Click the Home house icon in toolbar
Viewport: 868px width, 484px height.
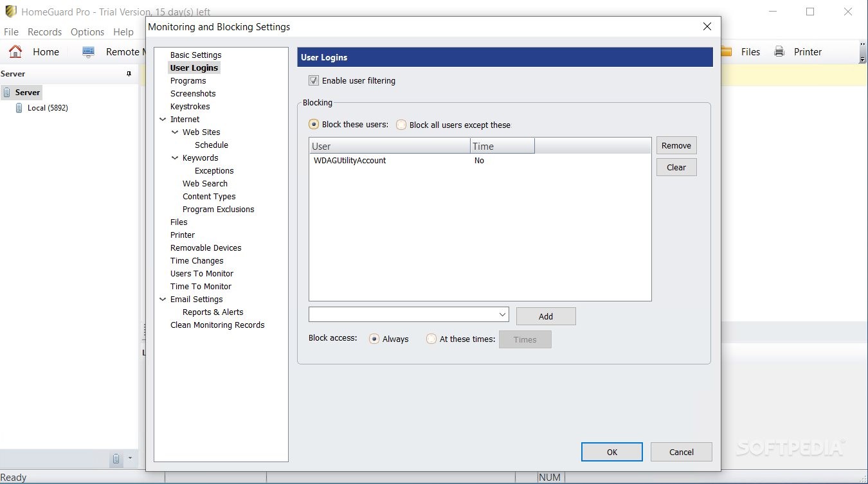pyautogui.click(x=15, y=51)
